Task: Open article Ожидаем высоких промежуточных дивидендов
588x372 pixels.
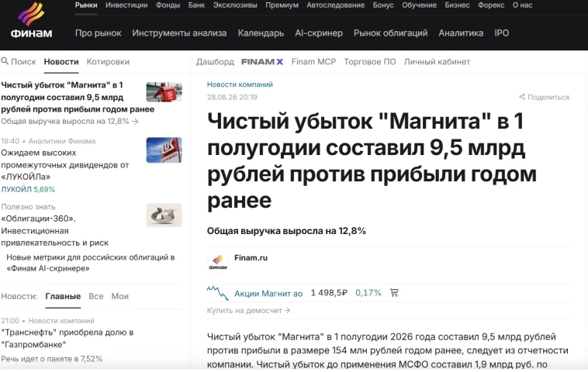Action: 65,165
